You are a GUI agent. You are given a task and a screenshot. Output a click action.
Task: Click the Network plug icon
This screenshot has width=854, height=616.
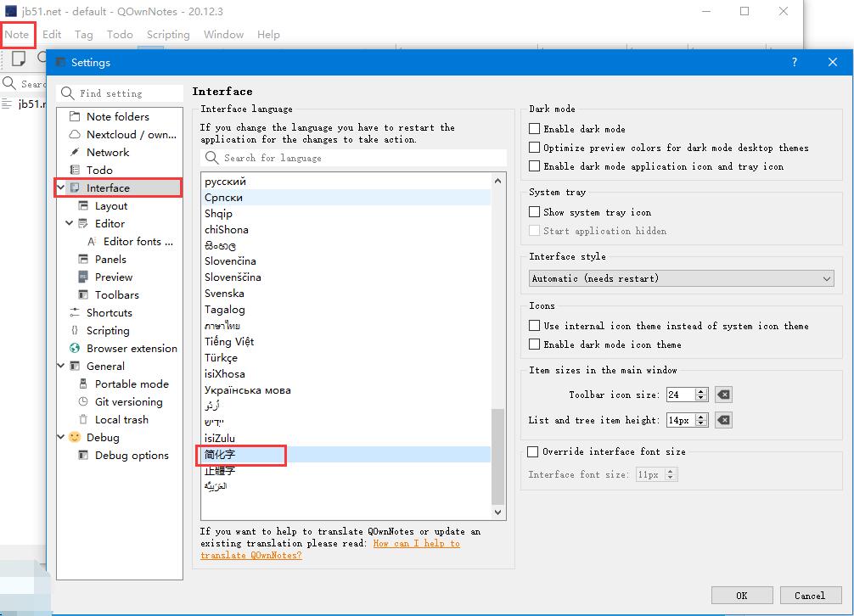pos(75,153)
